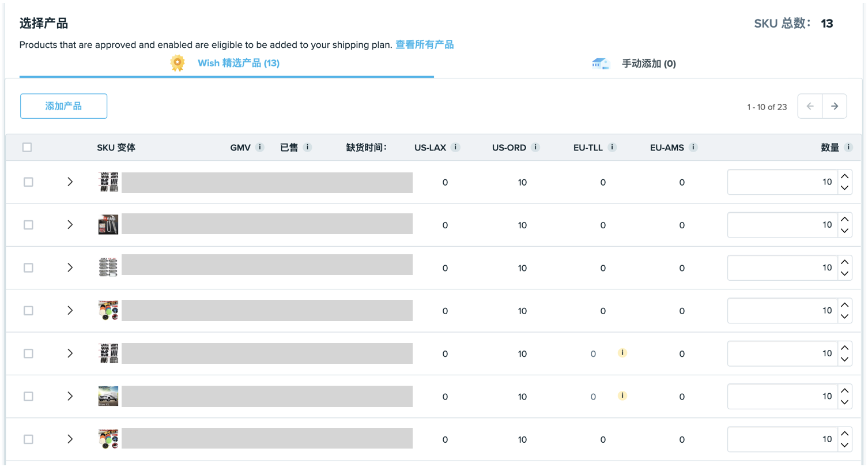
Task: Expand the row with the white car thumbnail
Action: 70,396
